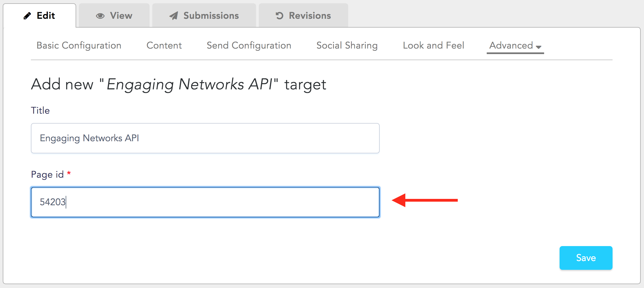Click the pencil icon on Edit tab
Viewport: 644px width, 288px height.
click(27, 16)
